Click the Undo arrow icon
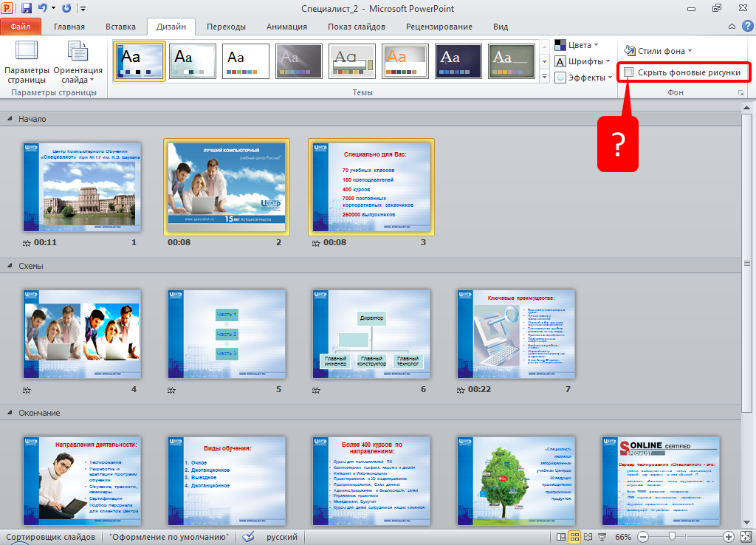Image resolution: width=756 pixels, height=545 pixels. pos(43,8)
